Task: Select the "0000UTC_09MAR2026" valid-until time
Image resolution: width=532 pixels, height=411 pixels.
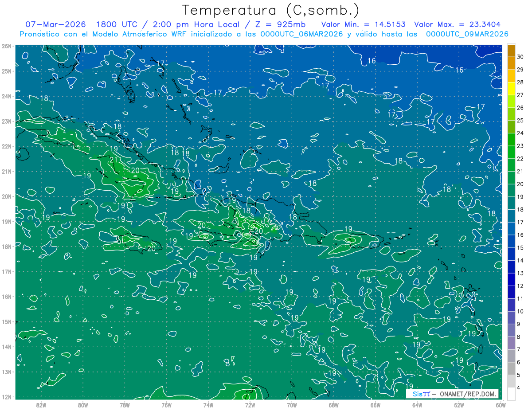Action: pos(467,34)
